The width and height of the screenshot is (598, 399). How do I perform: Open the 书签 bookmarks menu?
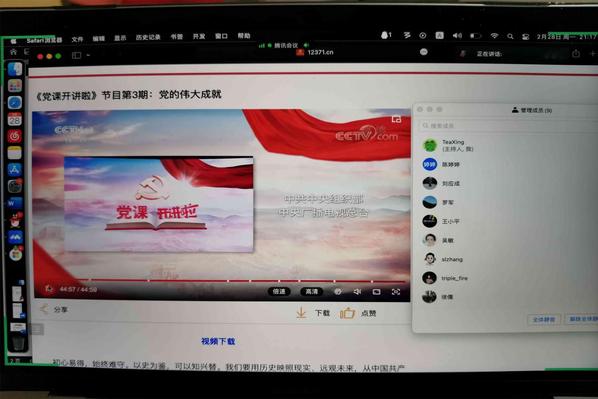[x=177, y=37]
